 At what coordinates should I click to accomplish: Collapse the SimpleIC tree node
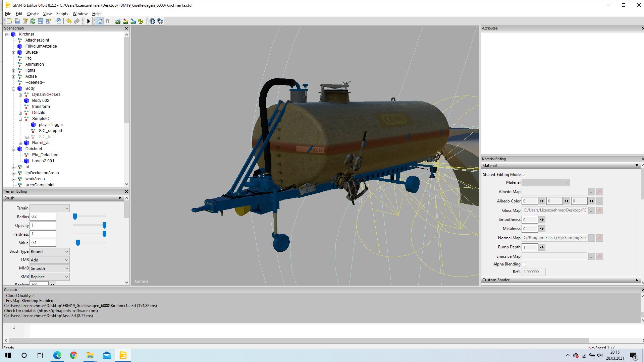pyautogui.click(x=20, y=119)
